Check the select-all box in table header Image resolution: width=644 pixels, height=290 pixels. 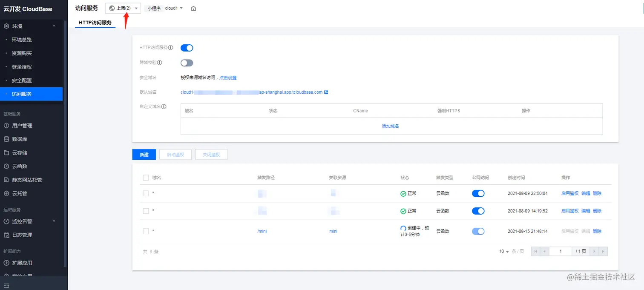click(x=146, y=178)
